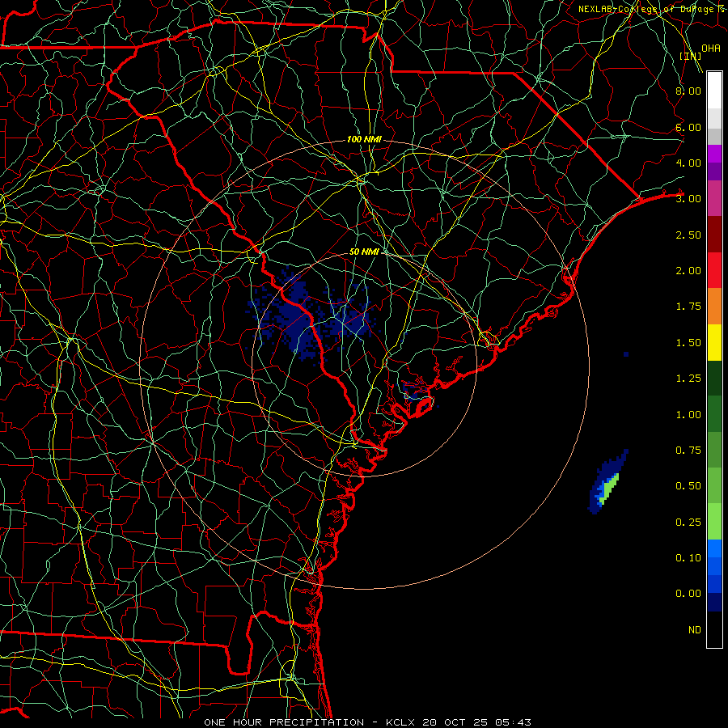Pick the bright red swatch in the legend
The height and width of the screenshot is (728, 728).
(x=714, y=271)
